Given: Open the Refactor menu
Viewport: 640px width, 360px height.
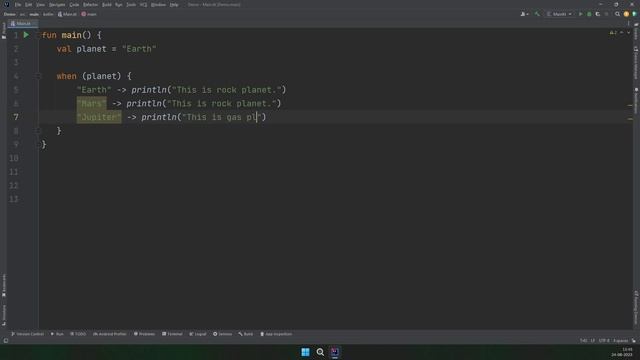Looking at the screenshot, I should click(90, 4).
